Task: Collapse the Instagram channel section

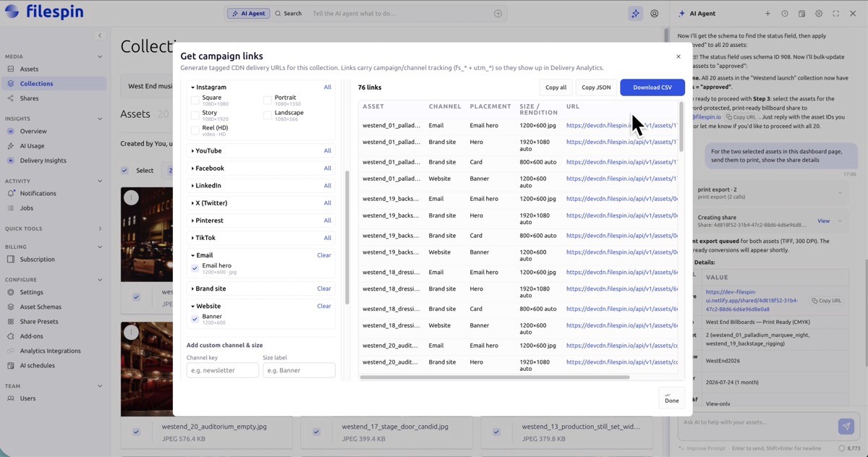Action: click(x=208, y=87)
